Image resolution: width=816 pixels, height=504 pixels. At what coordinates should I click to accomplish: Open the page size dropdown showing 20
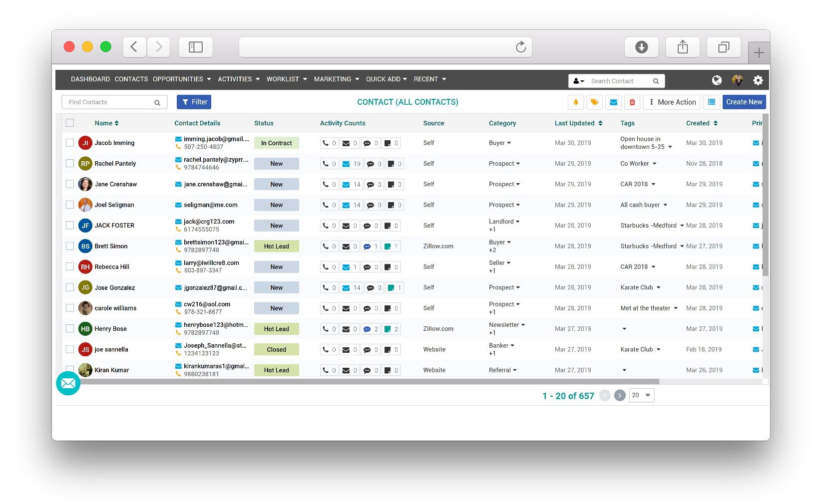[x=641, y=395]
